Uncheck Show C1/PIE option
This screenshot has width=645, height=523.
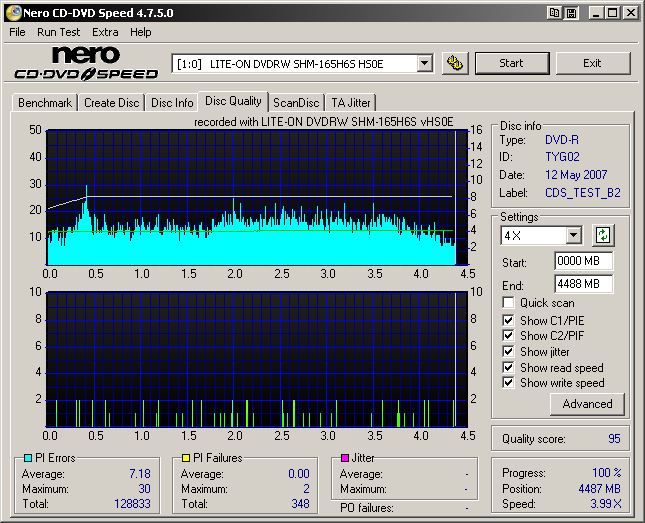point(509,320)
